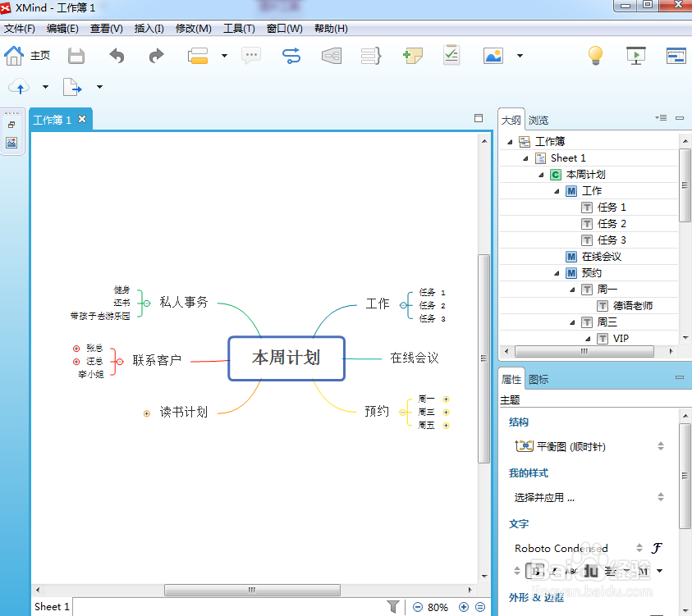Add a boundary using the boundary icon
Screen dimensions: 692x616
tap(332, 56)
